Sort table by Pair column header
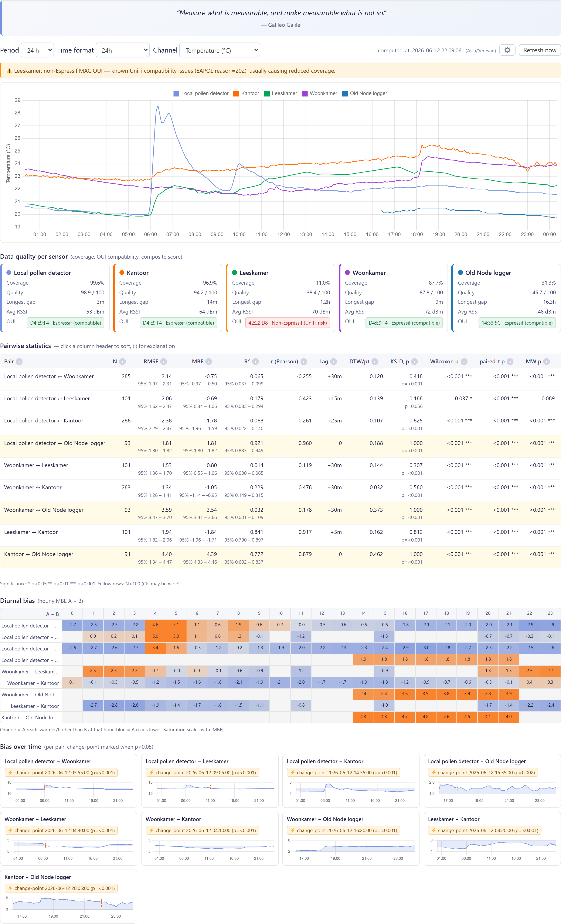This screenshot has width=561, height=924. coord(9,362)
